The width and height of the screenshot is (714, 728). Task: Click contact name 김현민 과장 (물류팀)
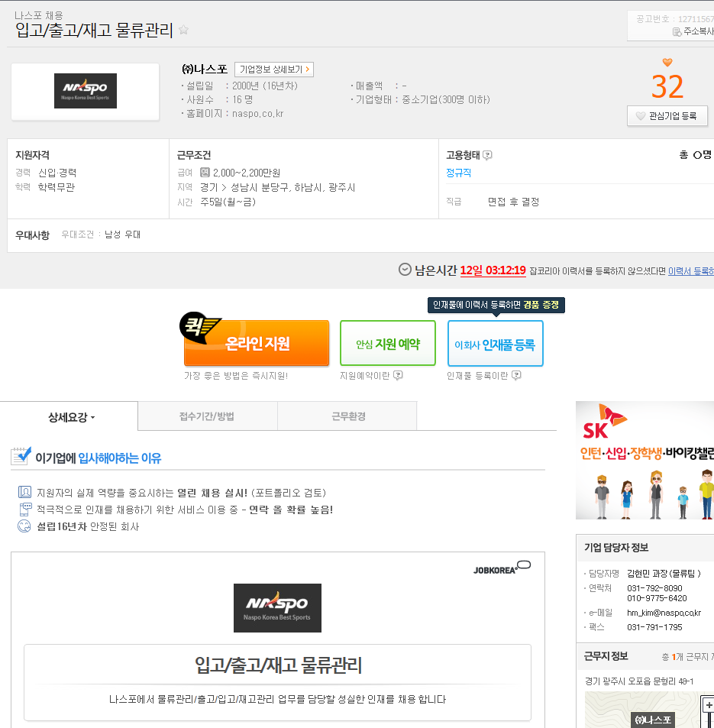(x=664, y=574)
